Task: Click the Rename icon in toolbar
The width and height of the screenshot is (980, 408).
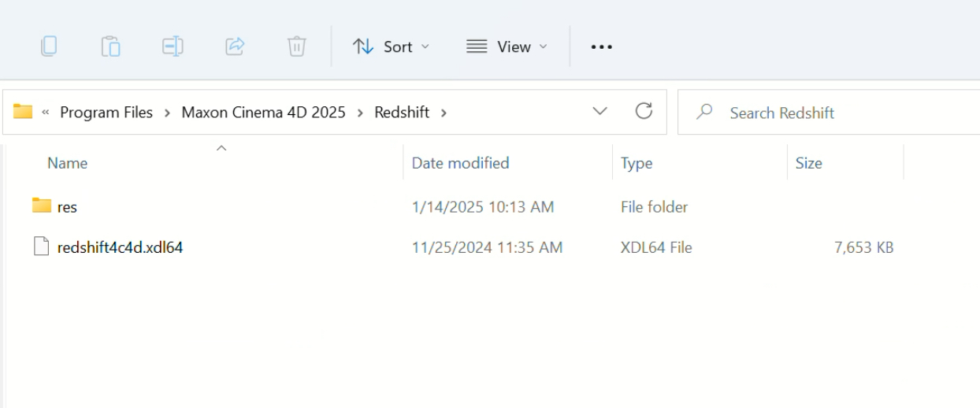Action: click(x=173, y=46)
